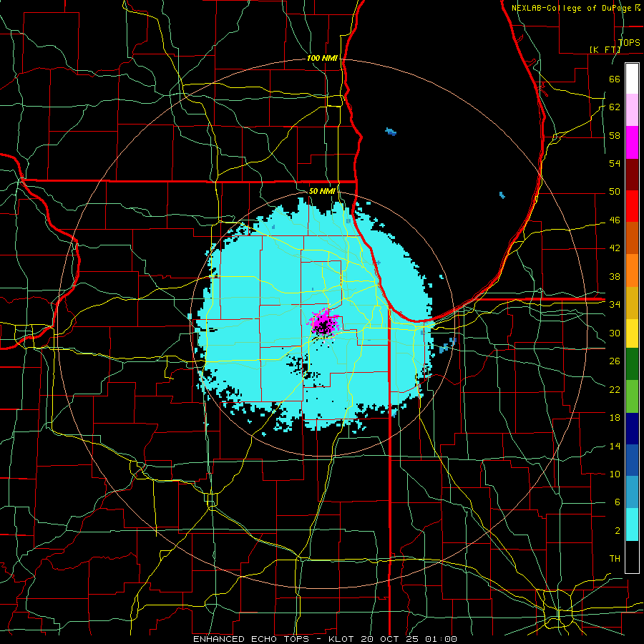
Task: Click the black TH threshold legend swatch
Action: pyautogui.click(x=632, y=557)
